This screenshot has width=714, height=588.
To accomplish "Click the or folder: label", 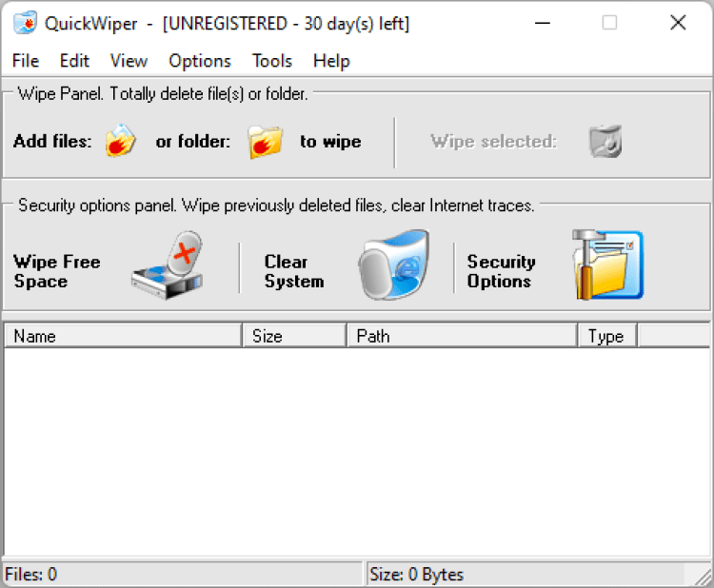I will [x=193, y=142].
